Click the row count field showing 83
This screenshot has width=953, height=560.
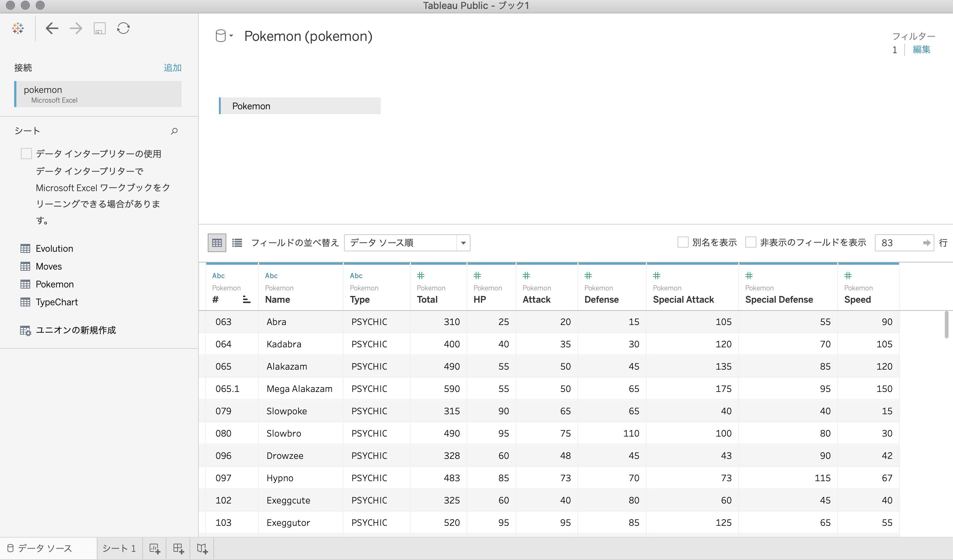click(898, 243)
